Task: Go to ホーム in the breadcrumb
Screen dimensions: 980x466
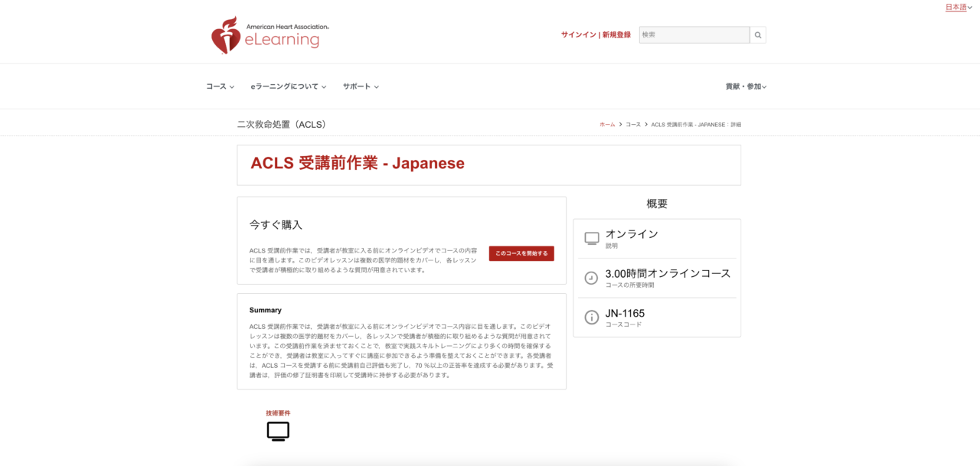Action: click(x=607, y=124)
